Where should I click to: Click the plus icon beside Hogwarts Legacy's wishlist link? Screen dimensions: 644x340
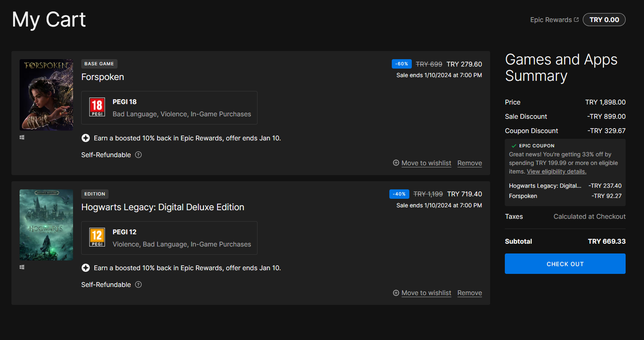[x=396, y=293]
